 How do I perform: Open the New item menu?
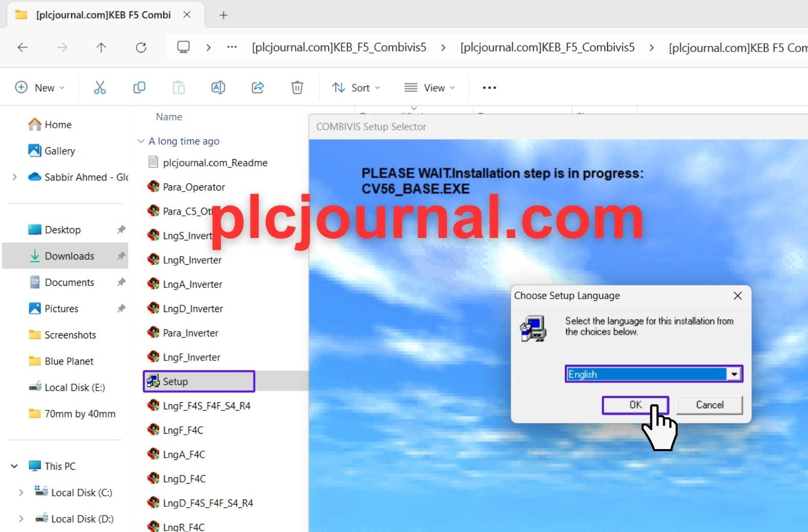click(x=40, y=88)
